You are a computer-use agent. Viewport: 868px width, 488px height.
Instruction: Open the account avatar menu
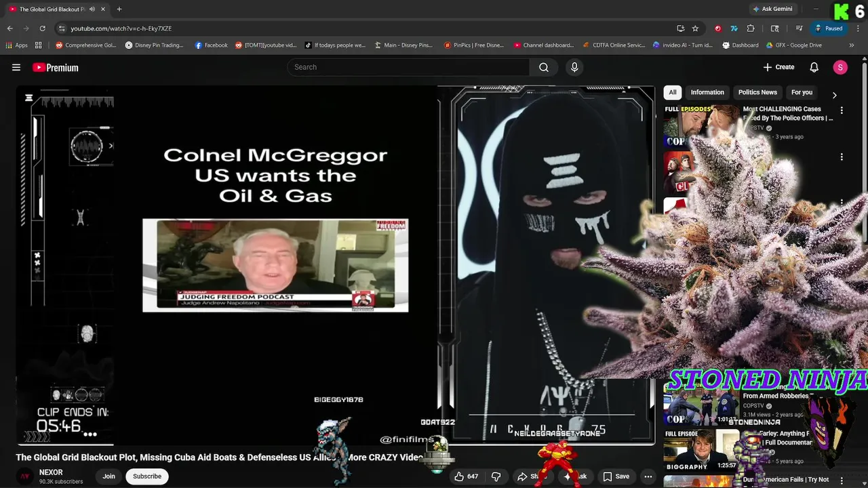840,67
